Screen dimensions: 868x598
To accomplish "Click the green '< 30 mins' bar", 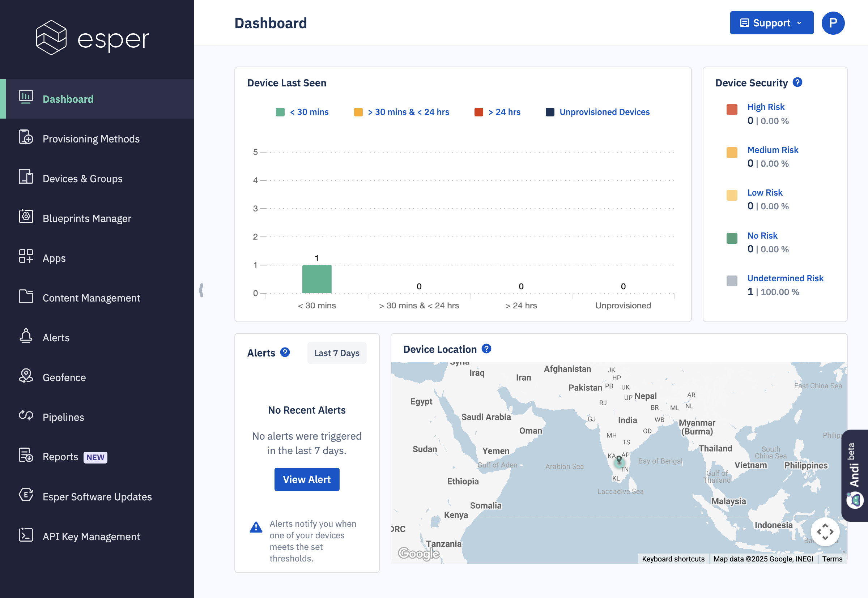I will [x=317, y=279].
